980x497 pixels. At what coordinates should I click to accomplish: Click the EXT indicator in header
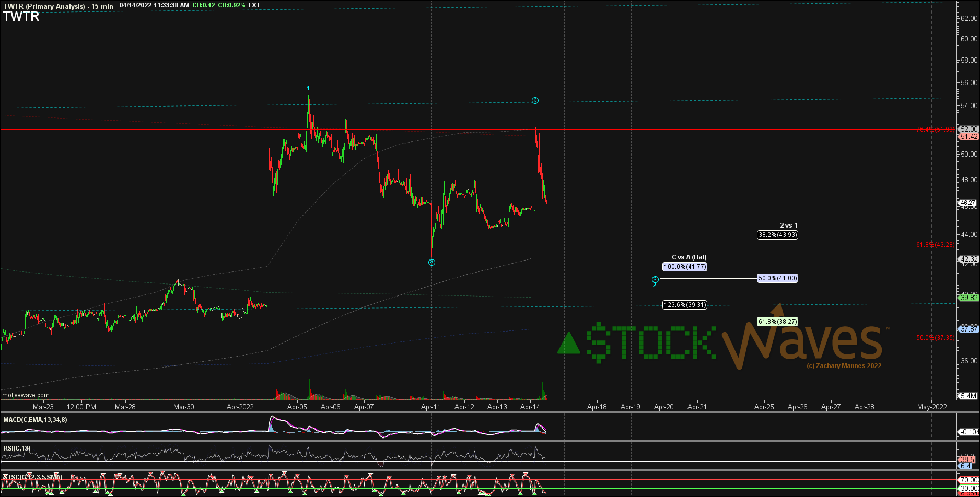(x=254, y=5)
